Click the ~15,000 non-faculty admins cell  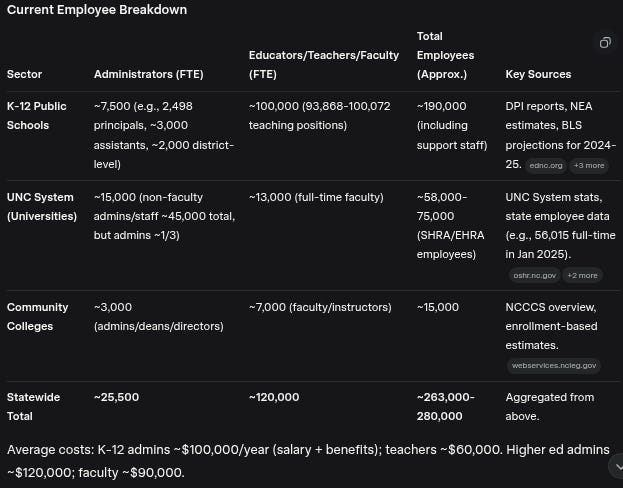[164, 216]
